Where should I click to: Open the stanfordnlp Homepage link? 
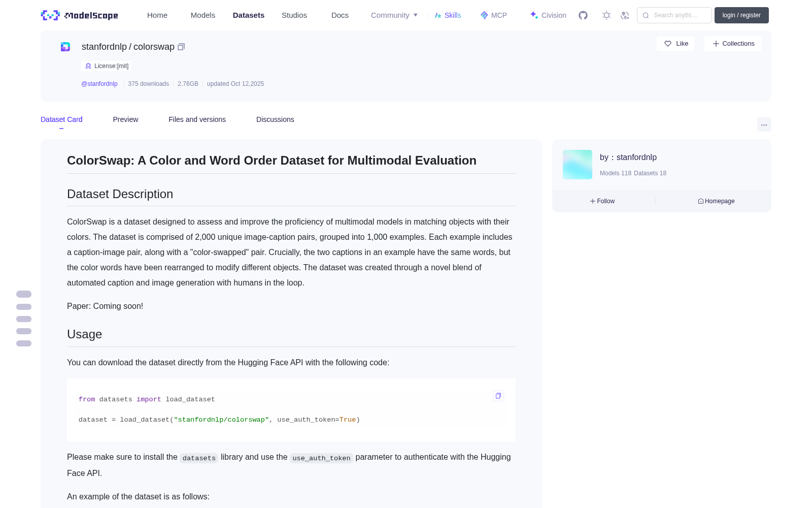[x=716, y=201]
